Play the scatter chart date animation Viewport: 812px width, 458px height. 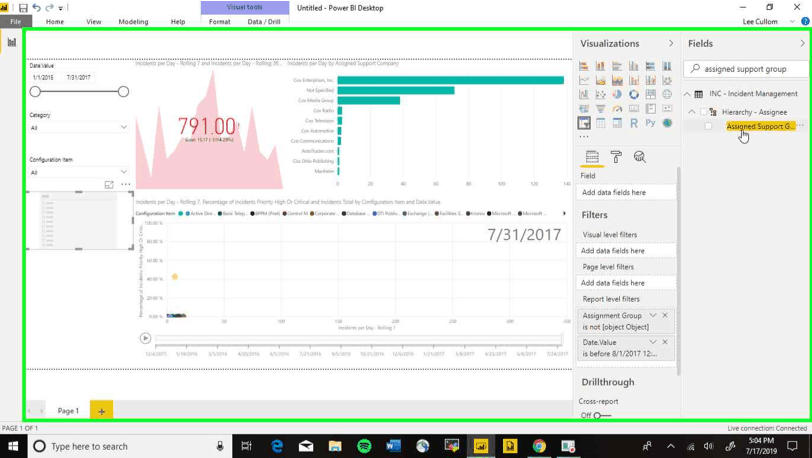tap(145, 338)
